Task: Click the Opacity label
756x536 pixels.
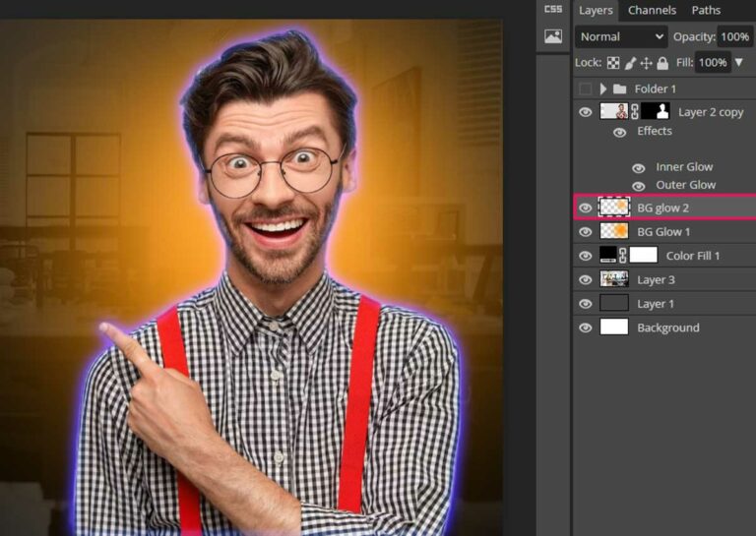Action: (694, 37)
